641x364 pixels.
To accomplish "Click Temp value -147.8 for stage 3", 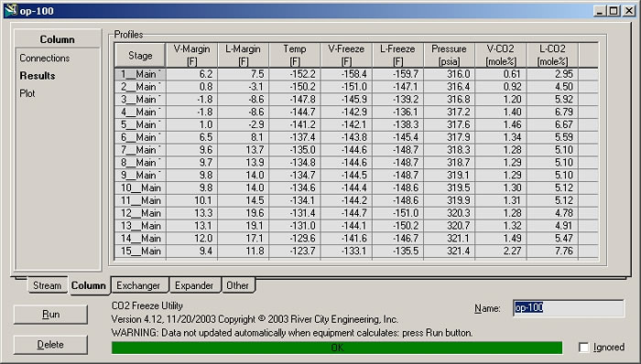I will click(x=295, y=100).
